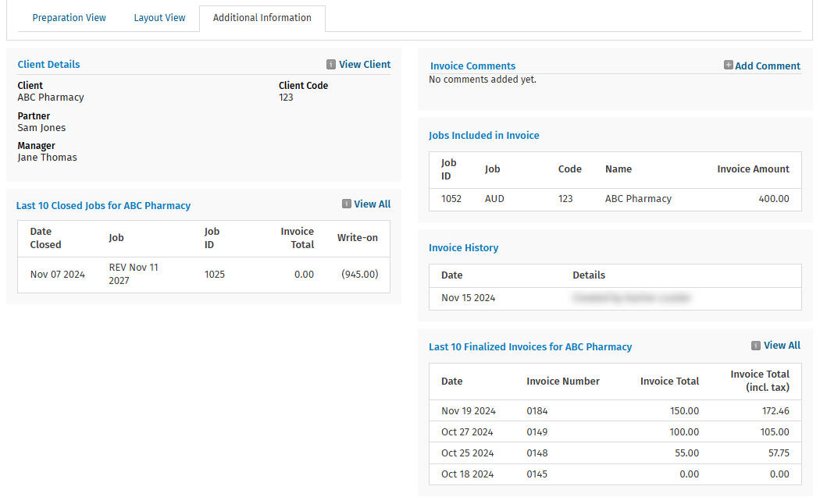Click Job ID 1052 in Jobs Included
820x504 pixels.
tap(451, 198)
